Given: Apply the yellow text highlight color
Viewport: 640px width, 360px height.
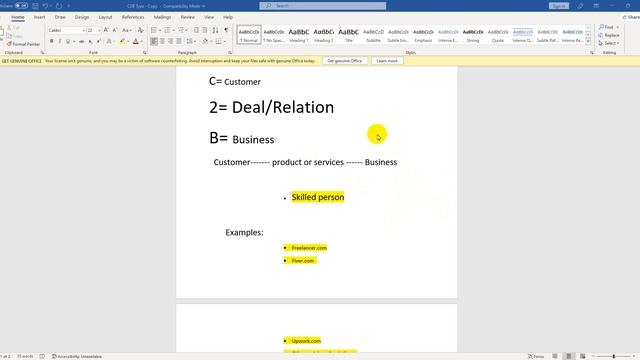Looking at the screenshot, I should 122,41.
